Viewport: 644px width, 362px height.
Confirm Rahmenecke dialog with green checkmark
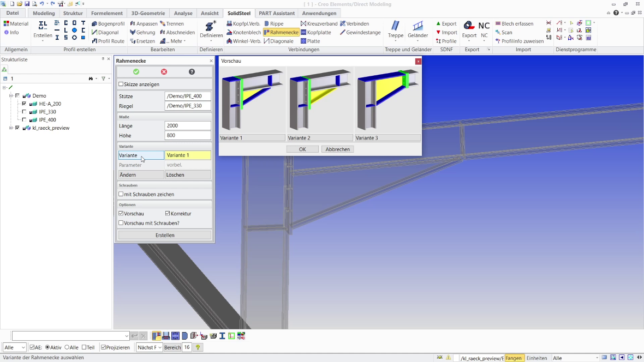(x=136, y=72)
